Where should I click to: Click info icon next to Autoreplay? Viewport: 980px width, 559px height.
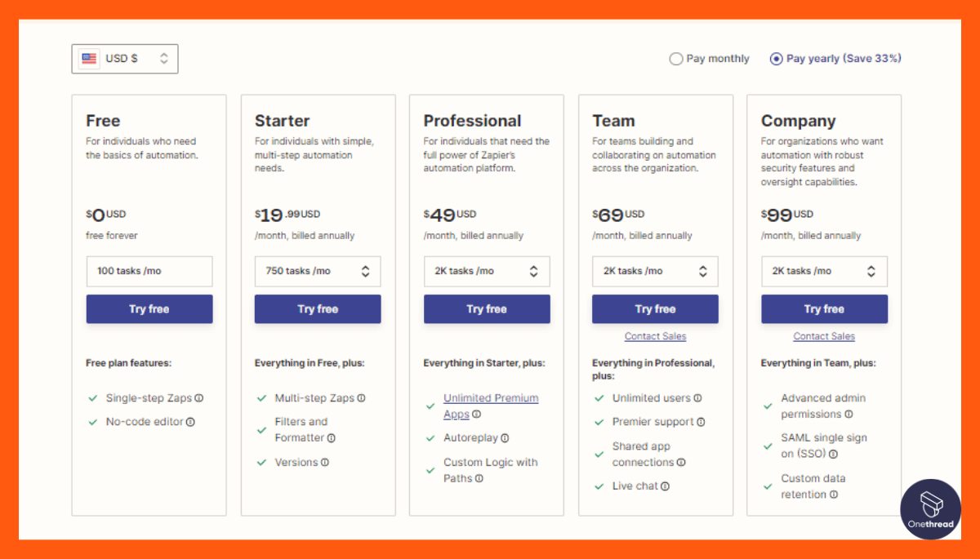click(x=506, y=437)
